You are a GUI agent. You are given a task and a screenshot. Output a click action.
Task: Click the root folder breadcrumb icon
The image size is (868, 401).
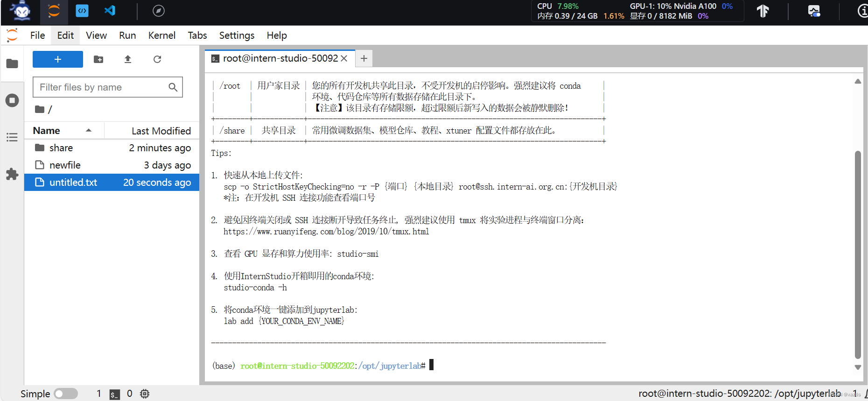(40, 109)
